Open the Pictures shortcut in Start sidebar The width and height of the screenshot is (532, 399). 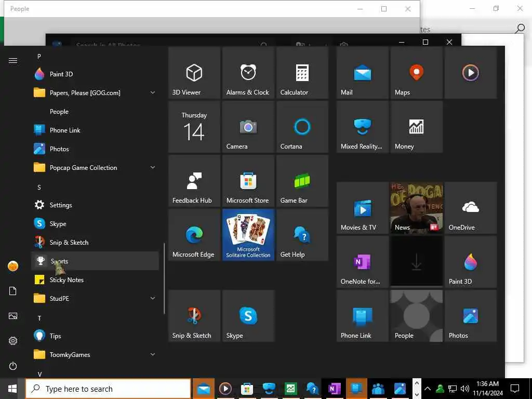tap(13, 316)
